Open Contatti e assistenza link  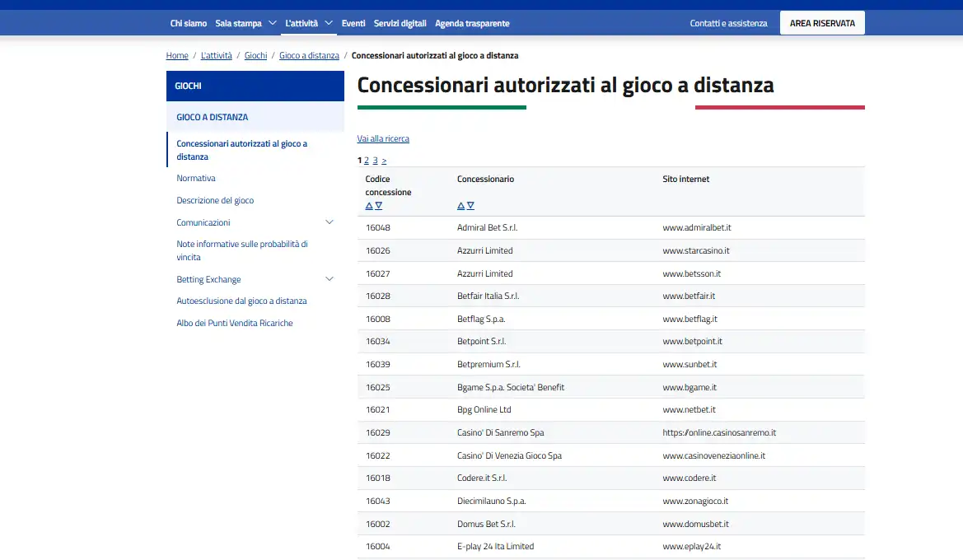click(728, 23)
